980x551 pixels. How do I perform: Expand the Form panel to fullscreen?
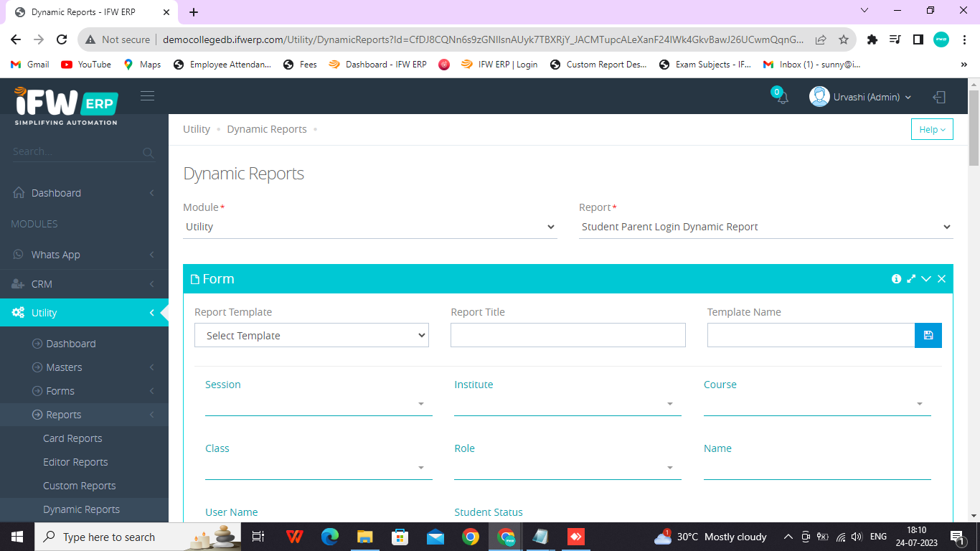911,278
